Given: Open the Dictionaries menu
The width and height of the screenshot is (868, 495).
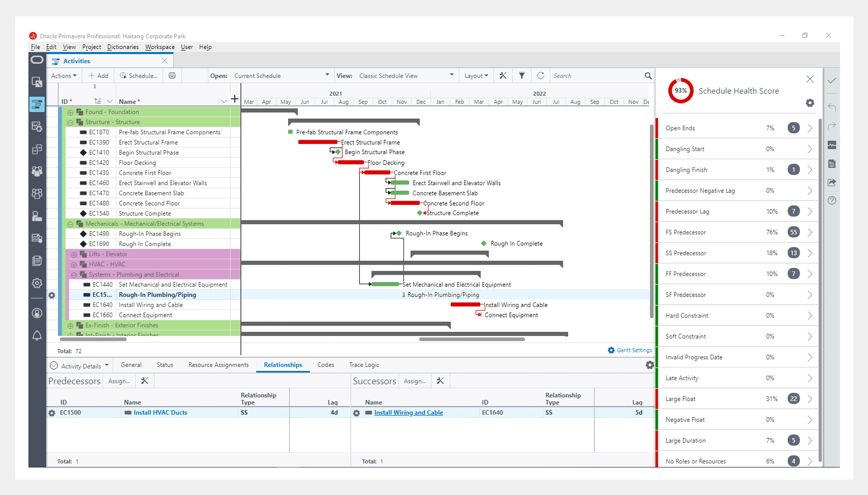Looking at the screenshot, I should tap(123, 47).
